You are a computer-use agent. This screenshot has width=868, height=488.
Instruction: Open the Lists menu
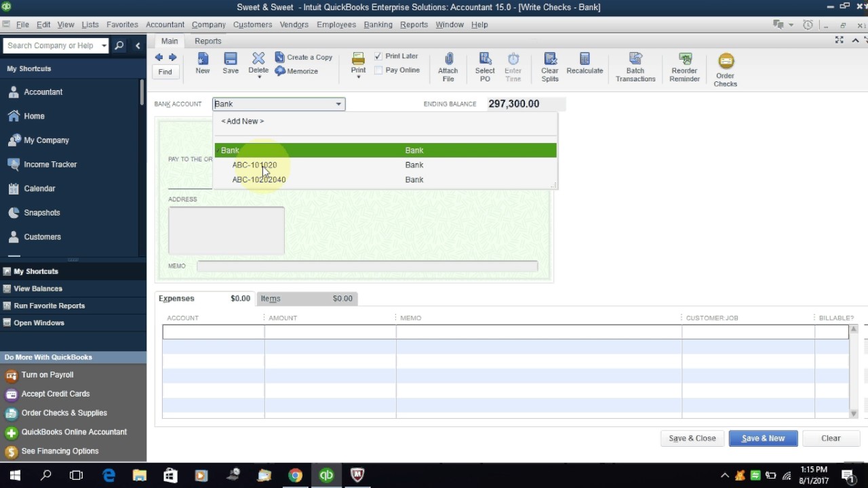(x=90, y=24)
